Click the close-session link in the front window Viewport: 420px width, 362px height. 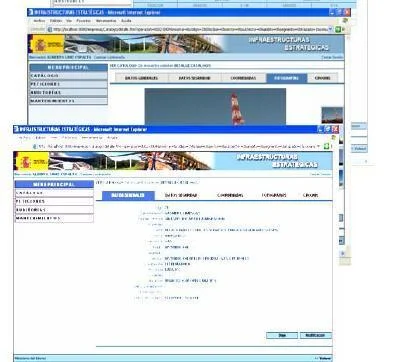[320, 174]
